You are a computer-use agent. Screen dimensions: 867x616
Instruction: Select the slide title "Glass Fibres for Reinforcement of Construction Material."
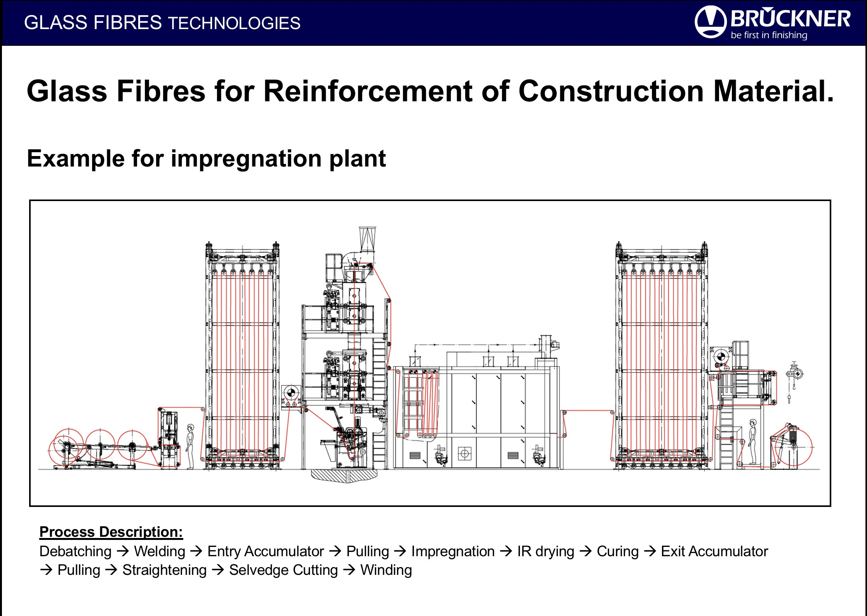pyautogui.click(x=430, y=91)
